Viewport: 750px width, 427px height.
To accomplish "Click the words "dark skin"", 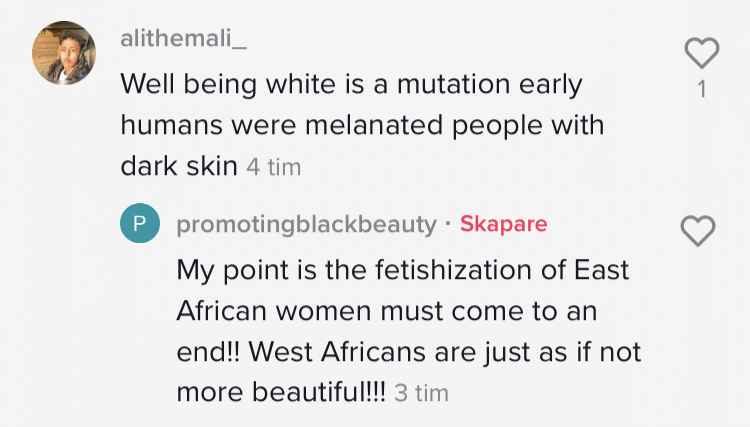I will click(179, 166).
